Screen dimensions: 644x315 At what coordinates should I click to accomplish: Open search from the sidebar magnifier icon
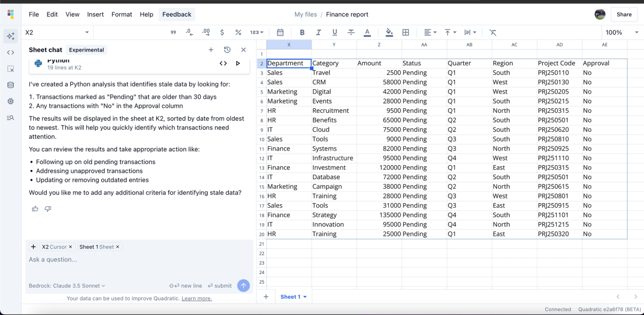tap(10, 117)
